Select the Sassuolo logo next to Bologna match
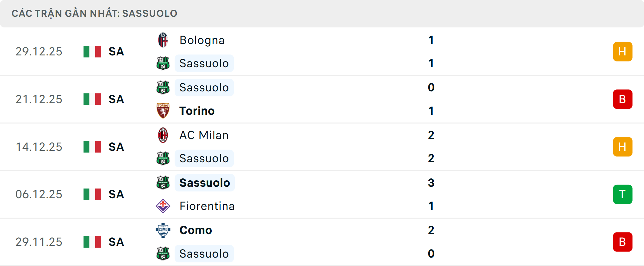The width and height of the screenshot is (644, 266). (x=163, y=63)
